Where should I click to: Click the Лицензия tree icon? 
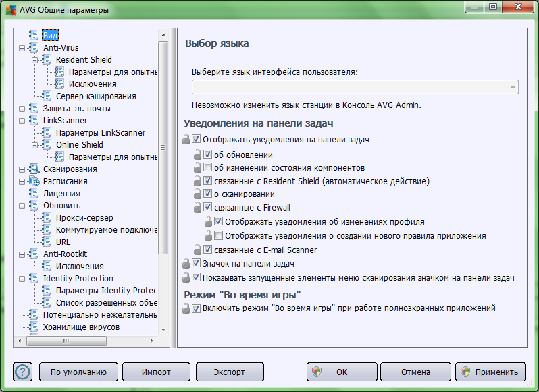click(x=34, y=193)
